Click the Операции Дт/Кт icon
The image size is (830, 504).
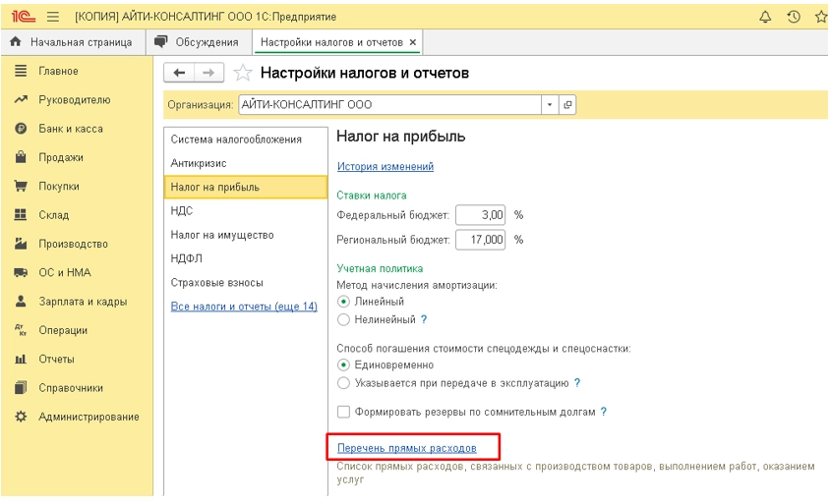(x=21, y=330)
